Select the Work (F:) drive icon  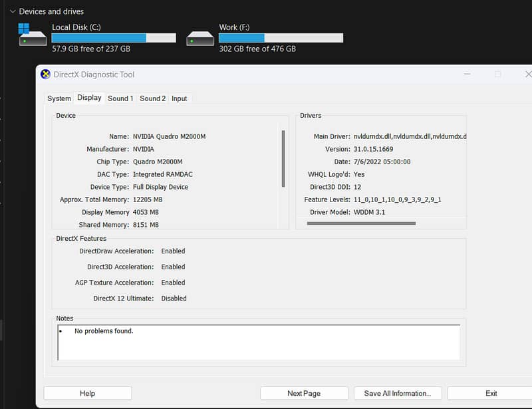(200, 38)
